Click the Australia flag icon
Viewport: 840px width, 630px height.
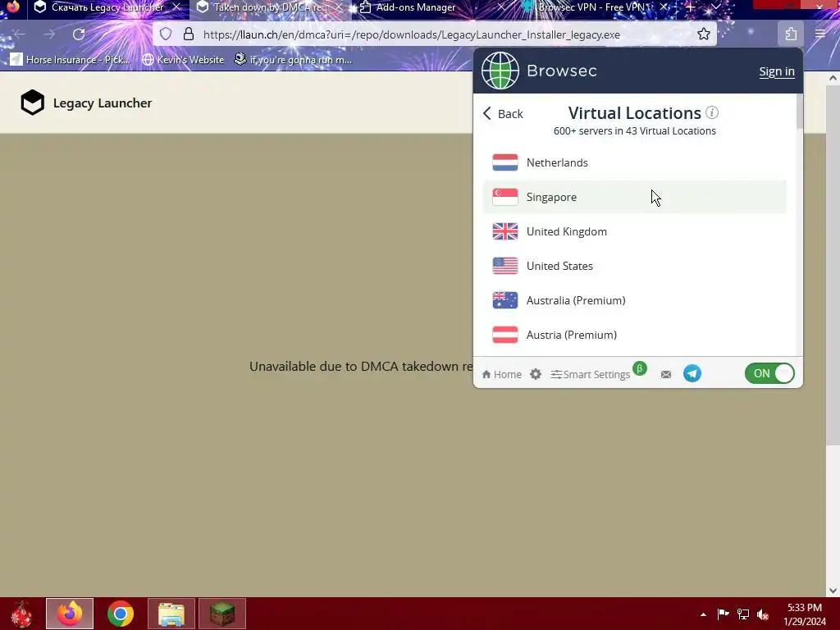(505, 300)
